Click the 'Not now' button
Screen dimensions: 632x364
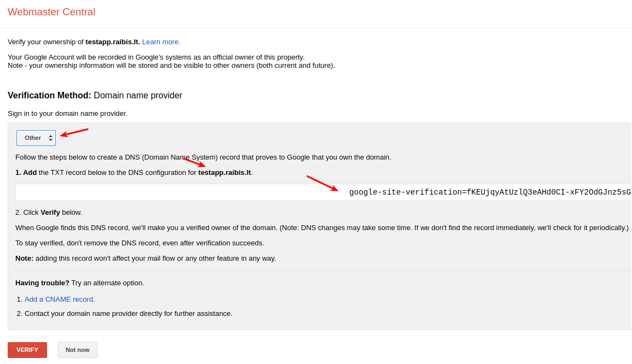pos(77,350)
